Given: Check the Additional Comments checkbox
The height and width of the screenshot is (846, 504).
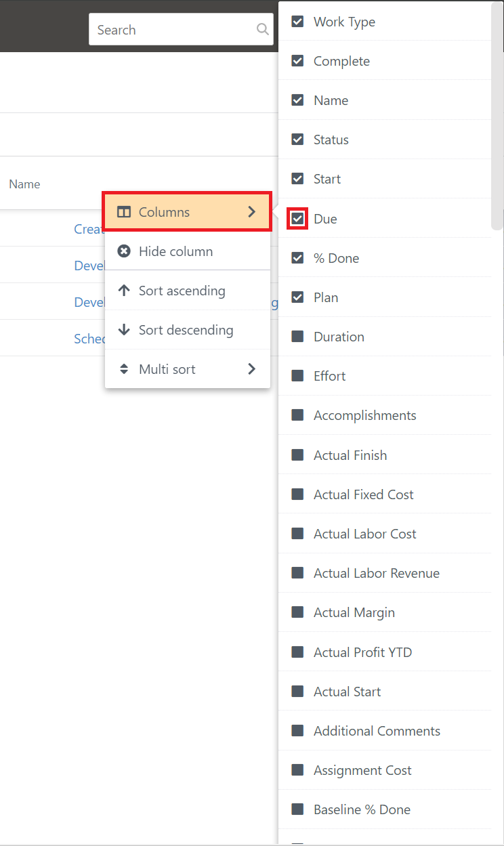Looking at the screenshot, I should pos(297,731).
